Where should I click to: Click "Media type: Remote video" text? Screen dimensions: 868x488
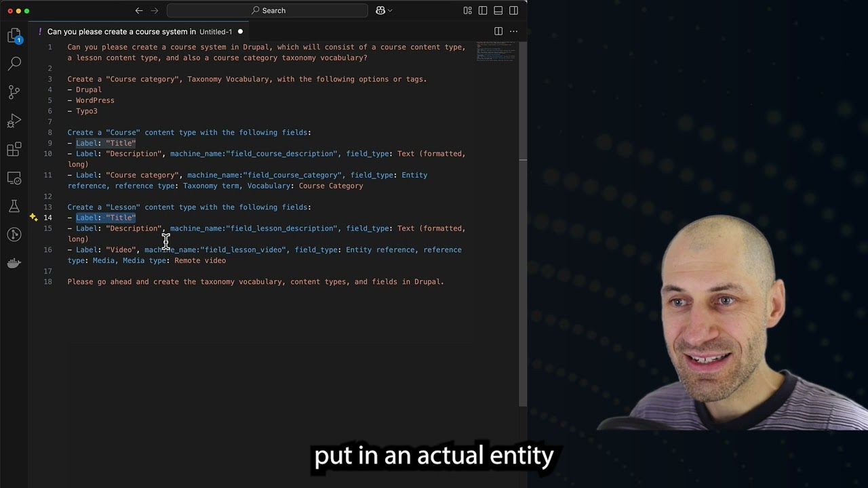pyautogui.click(x=174, y=260)
